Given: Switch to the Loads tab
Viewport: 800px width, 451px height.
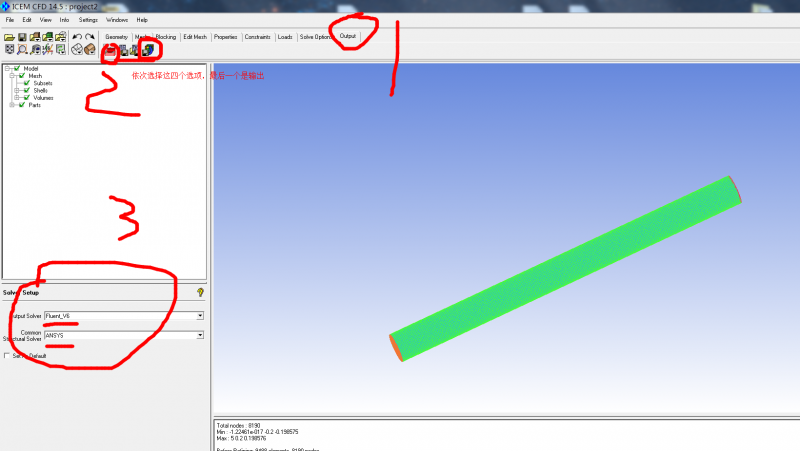Looking at the screenshot, I should pos(285,37).
